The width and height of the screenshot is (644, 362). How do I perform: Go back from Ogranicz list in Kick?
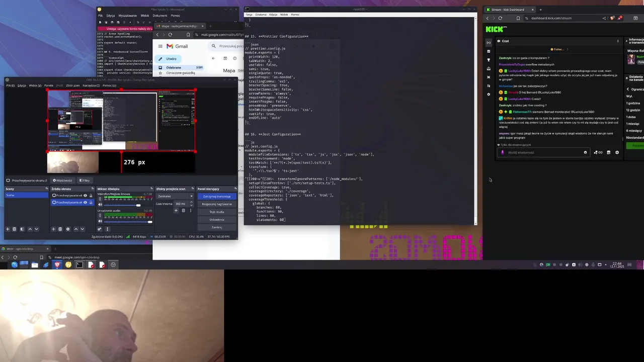point(628,89)
